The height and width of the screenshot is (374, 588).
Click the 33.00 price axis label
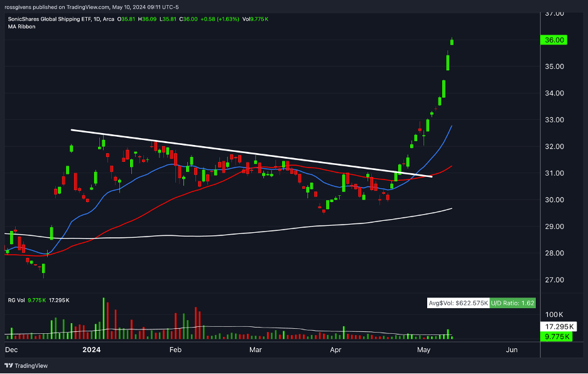click(x=553, y=120)
